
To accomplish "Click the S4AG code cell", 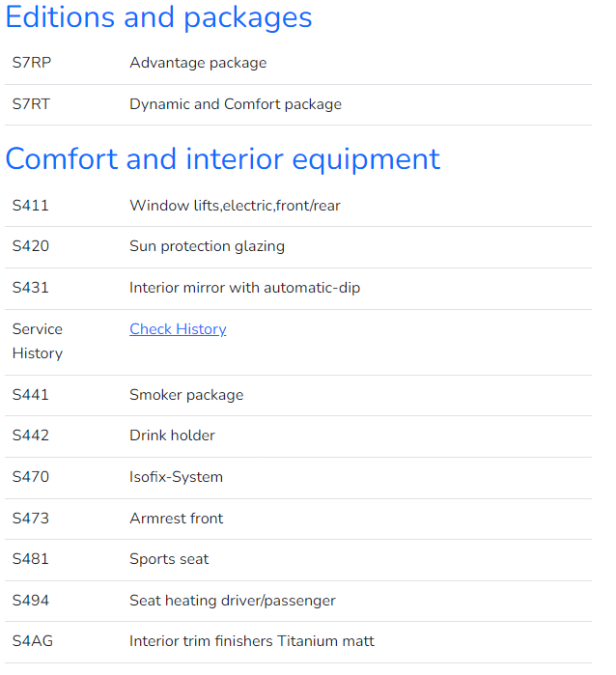I will pos(33,641).
